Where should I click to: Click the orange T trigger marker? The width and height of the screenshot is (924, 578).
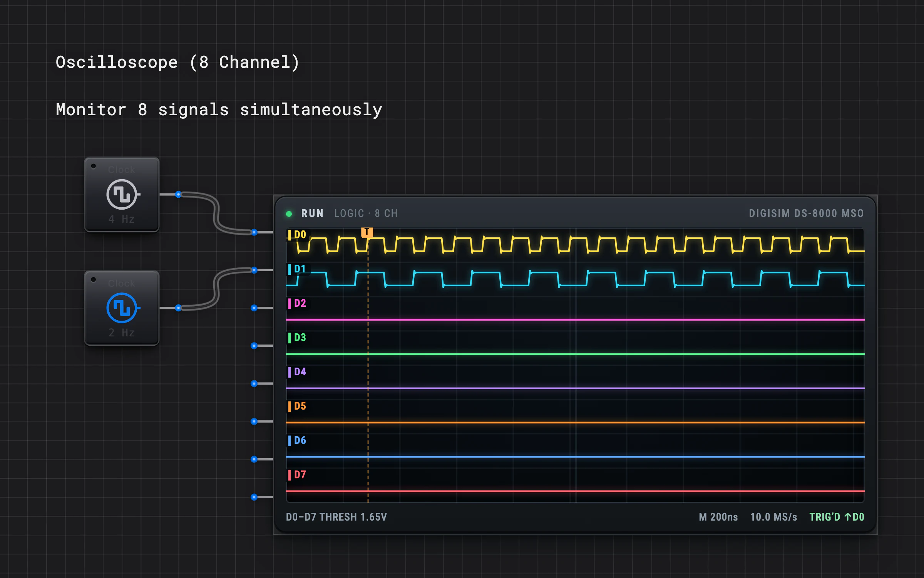tap(367, 232)
